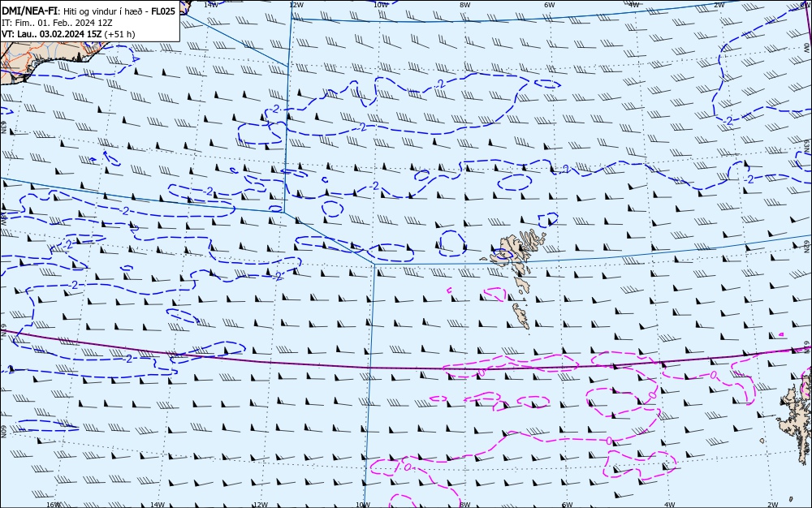Viewport: 812px width, 508px height.
Task: Click the "DMI/NEA-FI" chart source label
Action: point(28,11)
